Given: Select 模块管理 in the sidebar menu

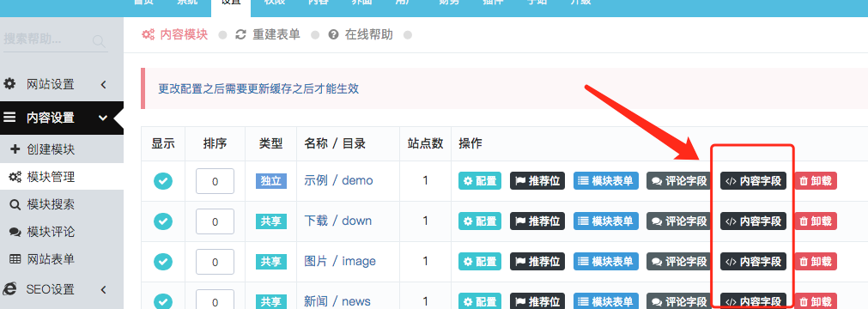Looking at the screenshot, I should (x=51, y=177).
